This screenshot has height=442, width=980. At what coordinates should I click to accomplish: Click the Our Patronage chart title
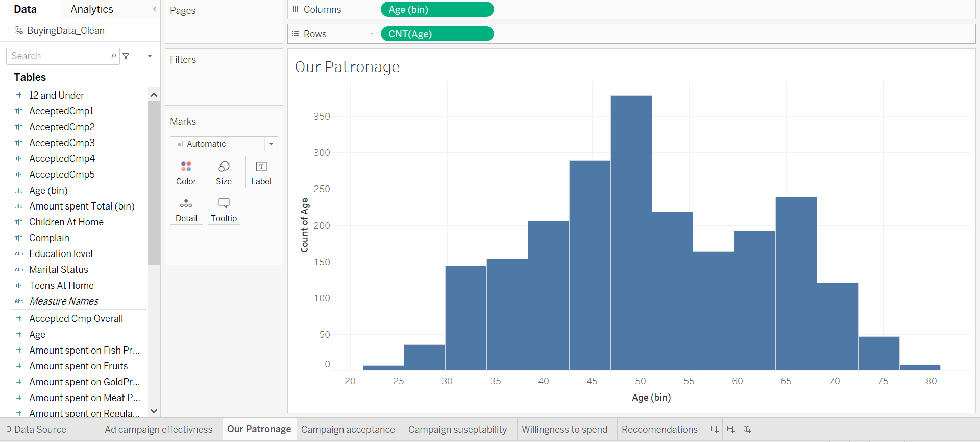pos(348,67)
